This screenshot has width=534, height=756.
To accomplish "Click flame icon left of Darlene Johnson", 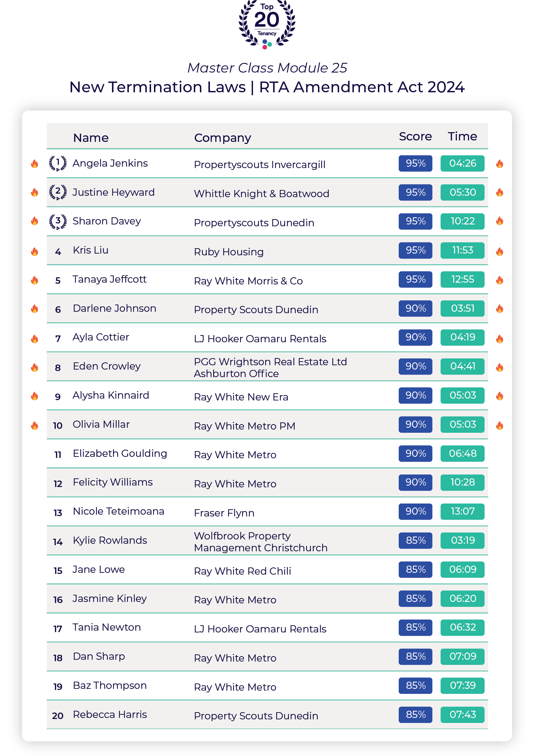I will 34,309.
